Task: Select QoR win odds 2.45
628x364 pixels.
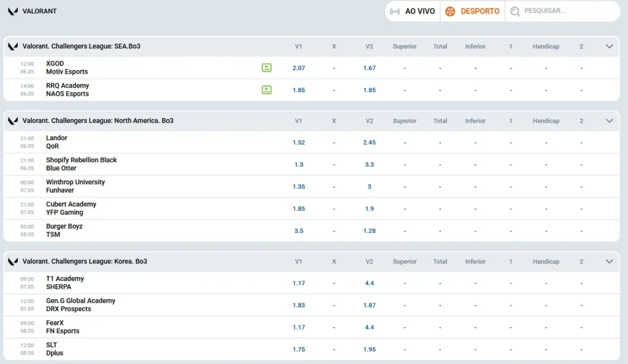Action: [369, 142]
